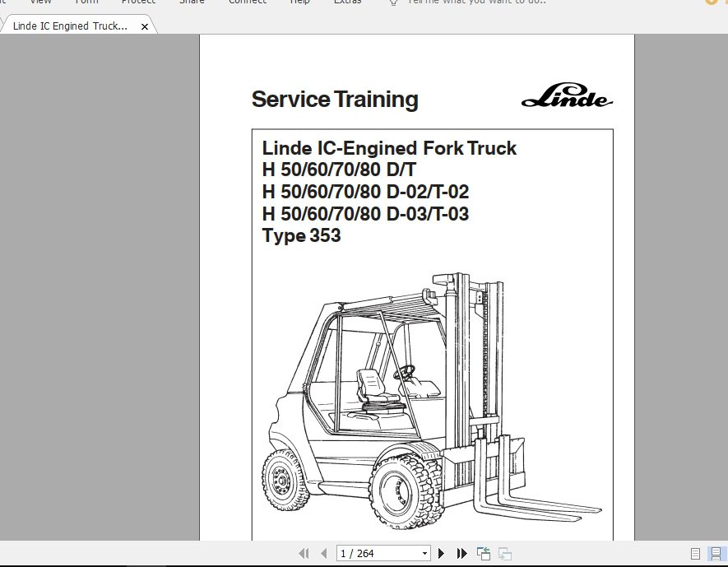Click the 'H 50/60/70/80 D/T' line
The width and height of the screenshot is (728, 567).
click(339, 170)
